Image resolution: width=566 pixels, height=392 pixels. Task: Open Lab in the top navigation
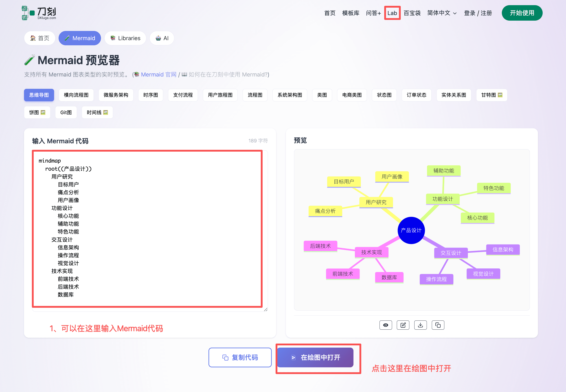click(392, 13)
